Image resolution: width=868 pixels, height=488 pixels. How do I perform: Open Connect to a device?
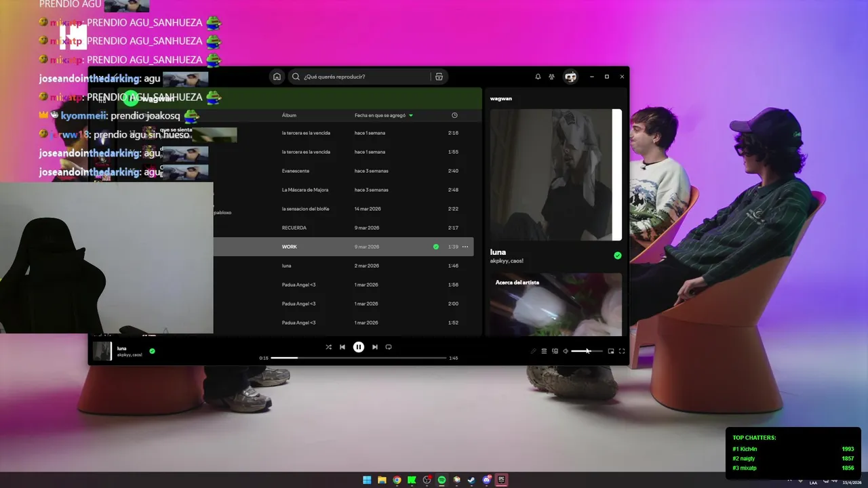(555, 351)
